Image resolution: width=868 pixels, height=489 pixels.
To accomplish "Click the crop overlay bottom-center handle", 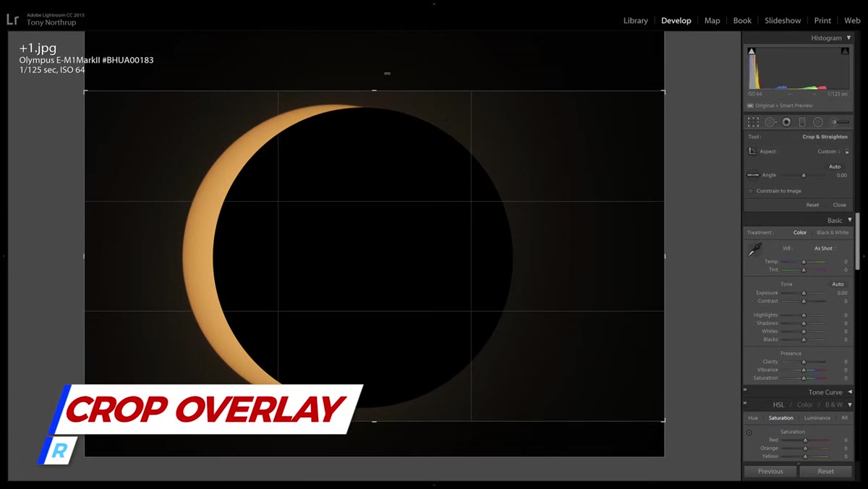I will coord(374,421).
